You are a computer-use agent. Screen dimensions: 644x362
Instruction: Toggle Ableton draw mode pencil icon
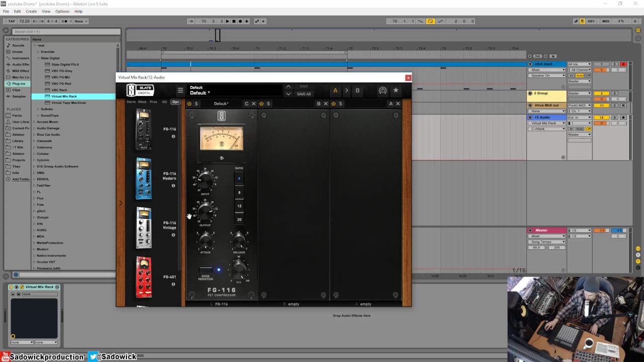click(576, 21)
